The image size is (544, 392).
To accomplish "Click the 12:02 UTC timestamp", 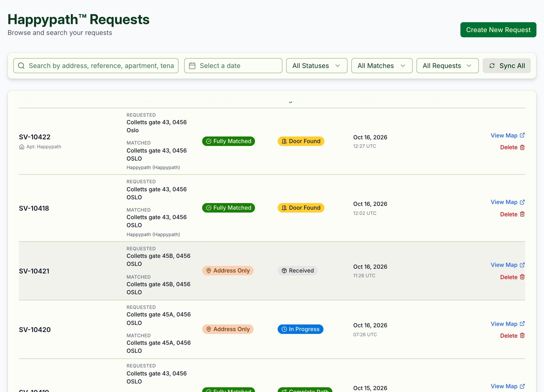I will 365,213.
